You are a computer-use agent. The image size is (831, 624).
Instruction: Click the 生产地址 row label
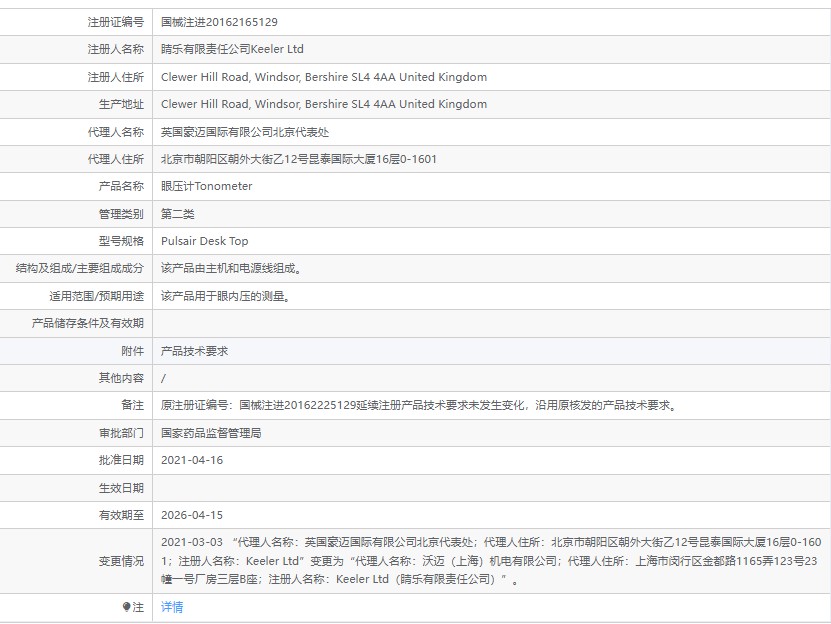click(x=121, y=104)
